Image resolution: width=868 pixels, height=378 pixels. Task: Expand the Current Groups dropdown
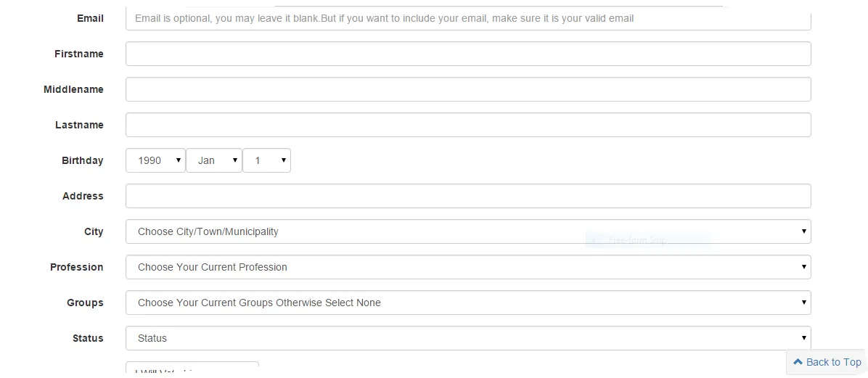[x=467, y=303]
